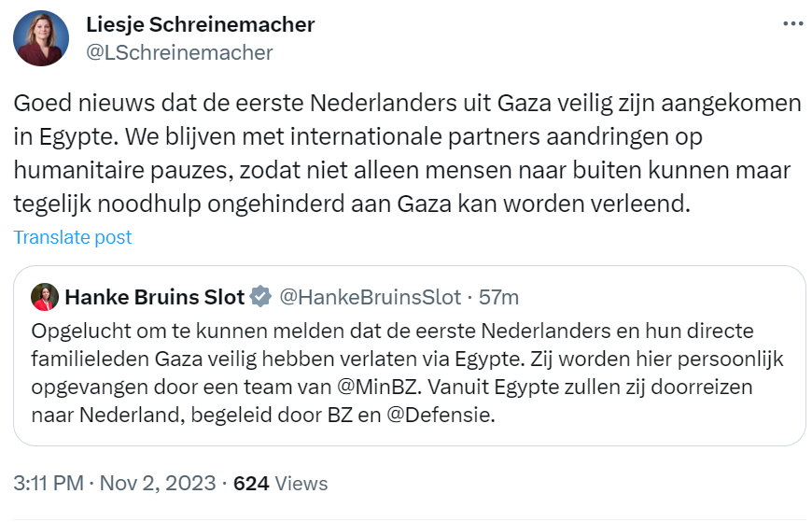812x522 pixels.
Task: Click the @HankeBruinsSlot handle
Action: (371, 298)
